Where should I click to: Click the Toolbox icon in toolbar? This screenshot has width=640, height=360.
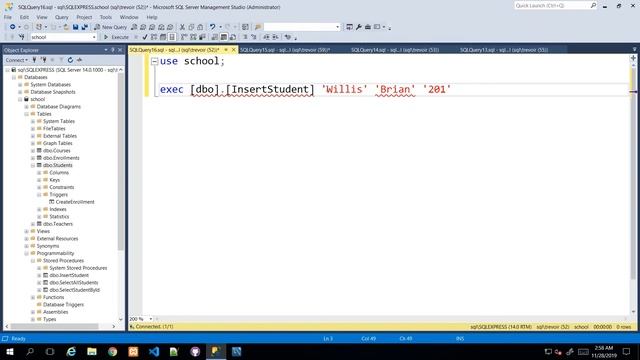[x=367, y=27]
